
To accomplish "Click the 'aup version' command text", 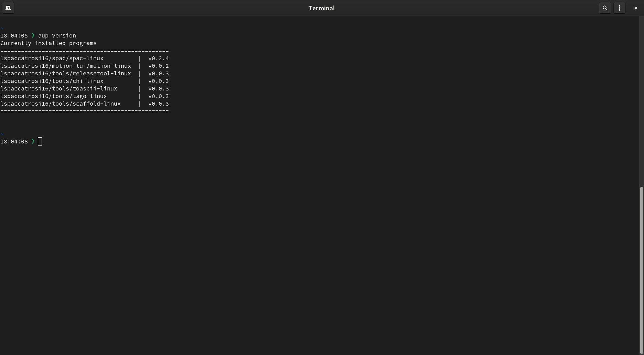I will point(57,35).
